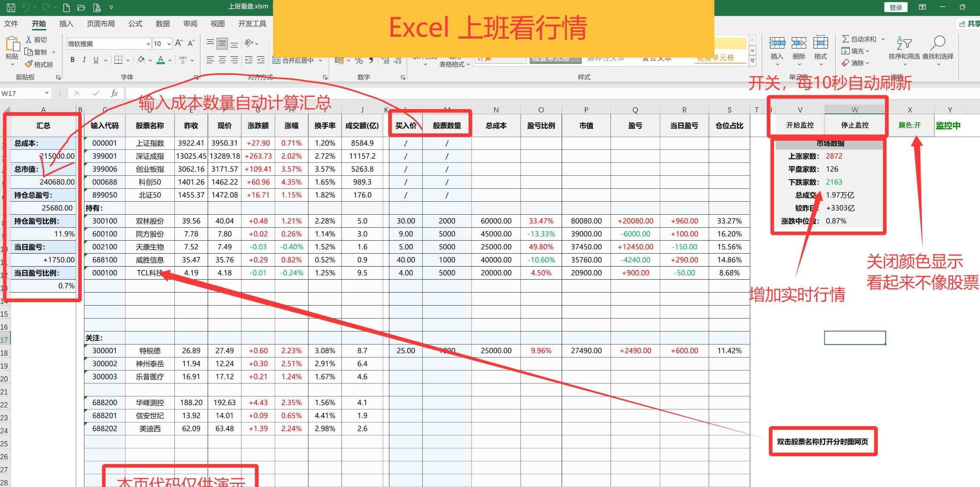
Task: Click the 开始监控 button
Action: [x=800, y=125]
